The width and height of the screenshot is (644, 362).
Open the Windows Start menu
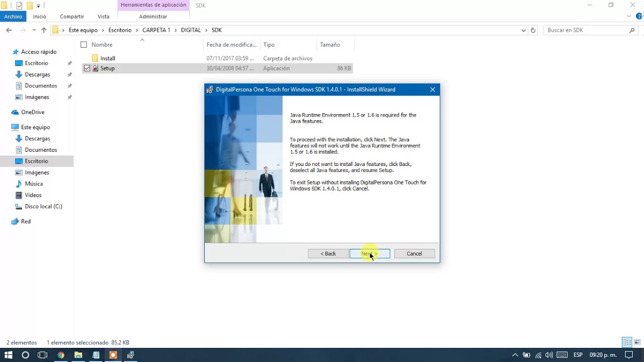[9, 355]
